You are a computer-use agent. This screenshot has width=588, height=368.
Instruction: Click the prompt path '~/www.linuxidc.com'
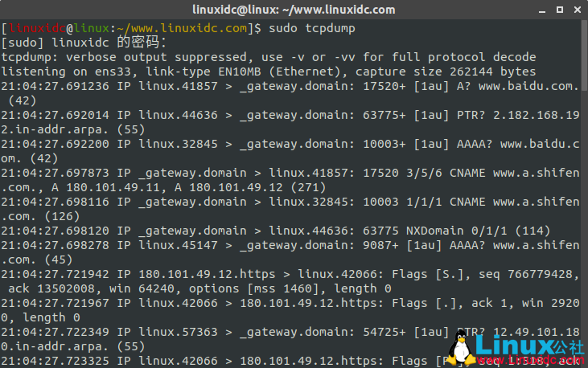pyautogui.click(x=182, y=28)
